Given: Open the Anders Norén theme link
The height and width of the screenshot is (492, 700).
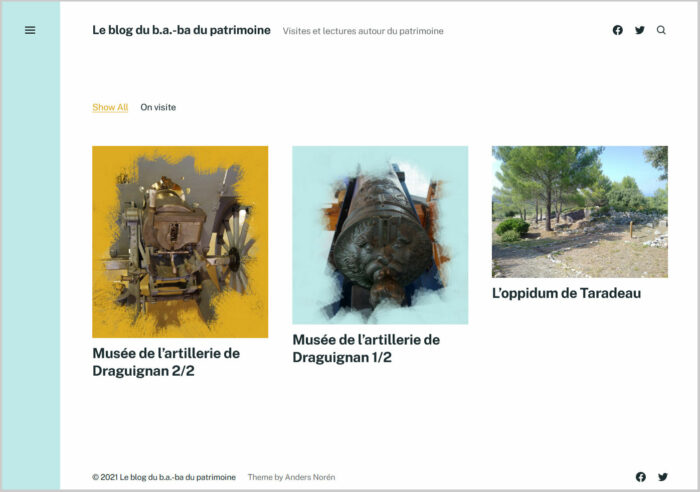Looking at the screenshot, I should pos(310,477).
